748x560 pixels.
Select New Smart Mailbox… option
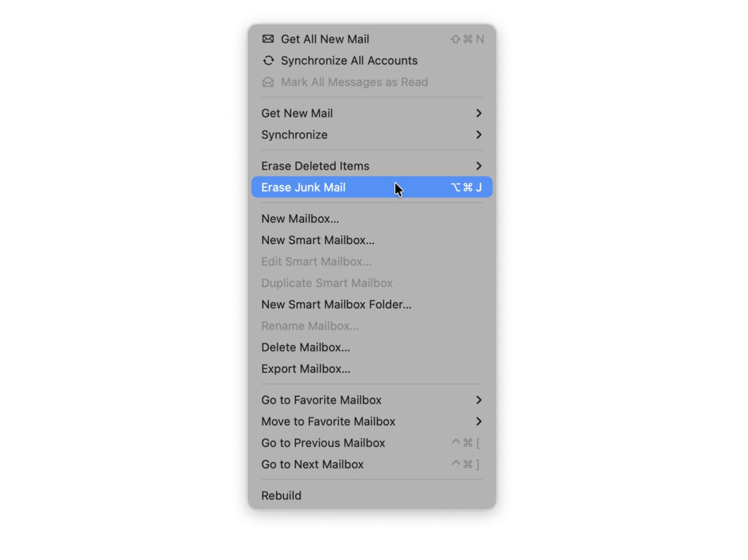pyautogui.click(x=372, y=240)
